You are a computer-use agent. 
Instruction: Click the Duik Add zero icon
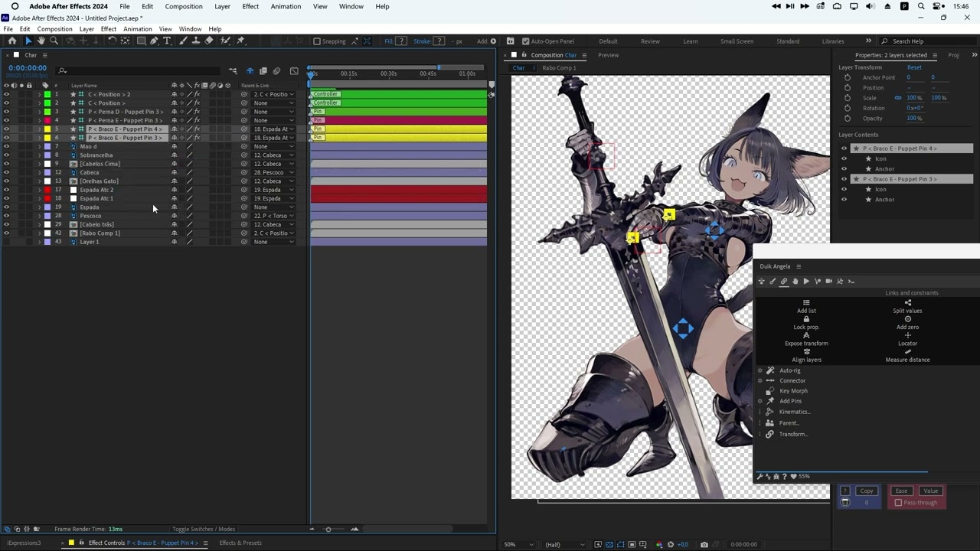tap(908, 319)
